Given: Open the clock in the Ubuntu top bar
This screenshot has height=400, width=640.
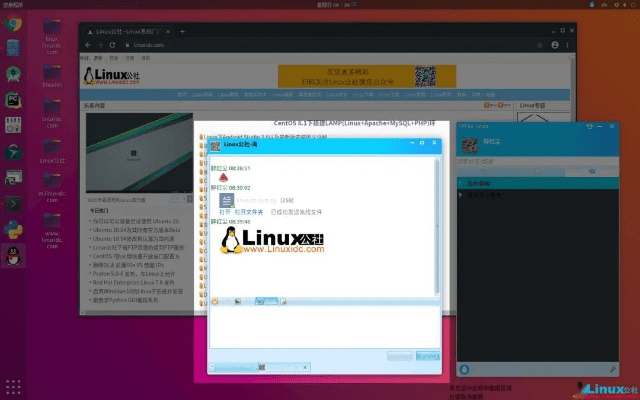Looking at the screenshot, I should point(335,4).
